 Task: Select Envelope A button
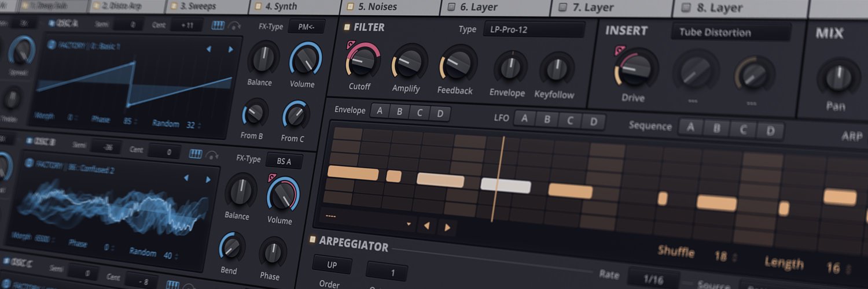point(380,111)
